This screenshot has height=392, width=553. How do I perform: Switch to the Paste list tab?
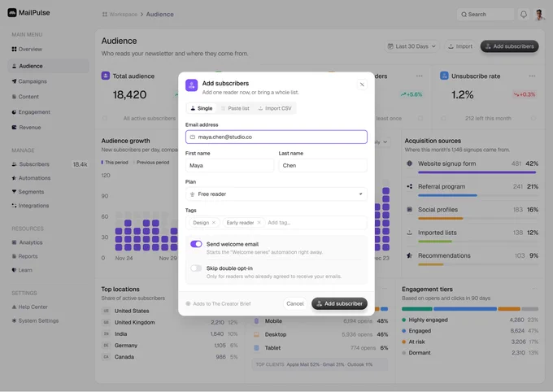coord(235,108)
